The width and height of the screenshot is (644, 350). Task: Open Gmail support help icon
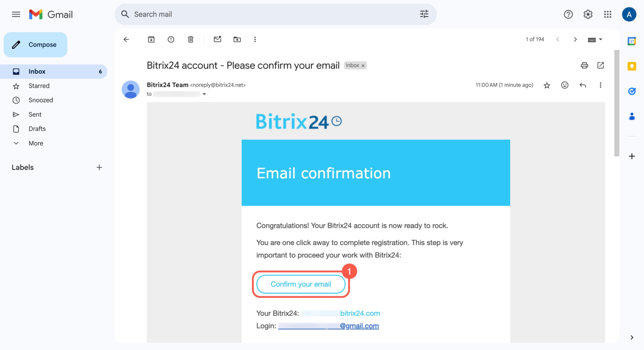pyautogui.click(x=568, y=15)
